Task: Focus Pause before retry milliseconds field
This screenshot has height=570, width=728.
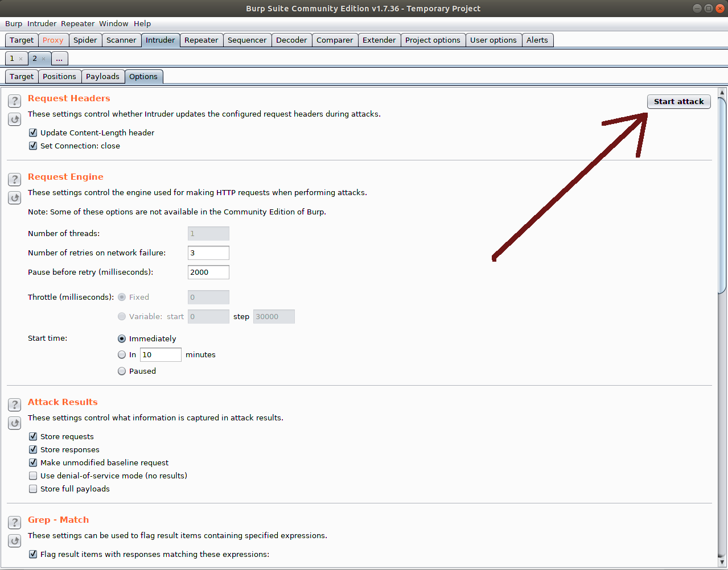Action: pyautogui.click(x=208, y=272)
